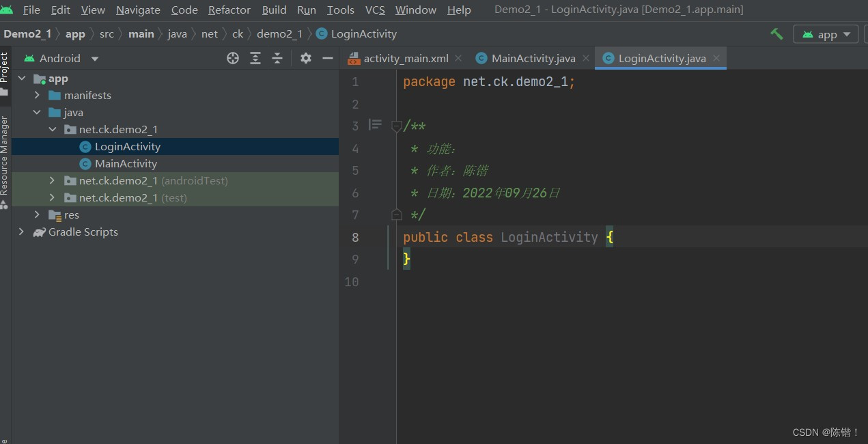Open Project panel gear settings

pos(306,58)
